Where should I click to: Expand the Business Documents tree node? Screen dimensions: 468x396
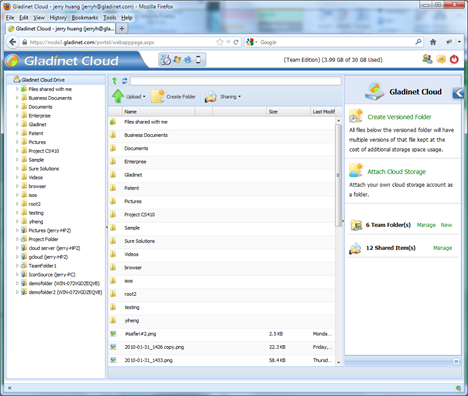pos(17,98)
